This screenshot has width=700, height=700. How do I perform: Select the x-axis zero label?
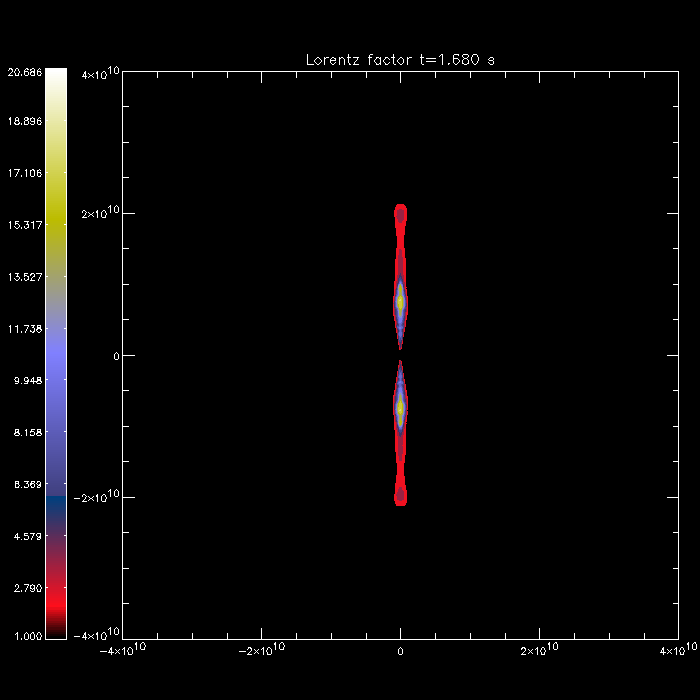400,651
